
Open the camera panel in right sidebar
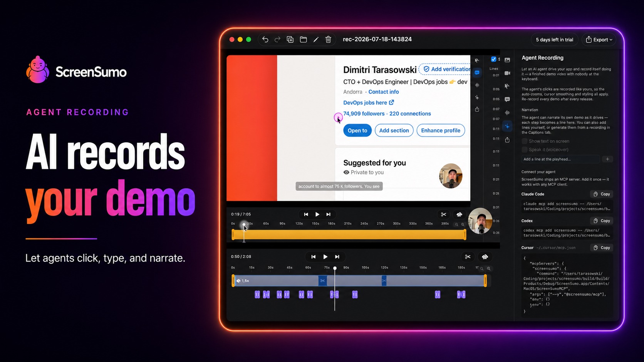507,73
